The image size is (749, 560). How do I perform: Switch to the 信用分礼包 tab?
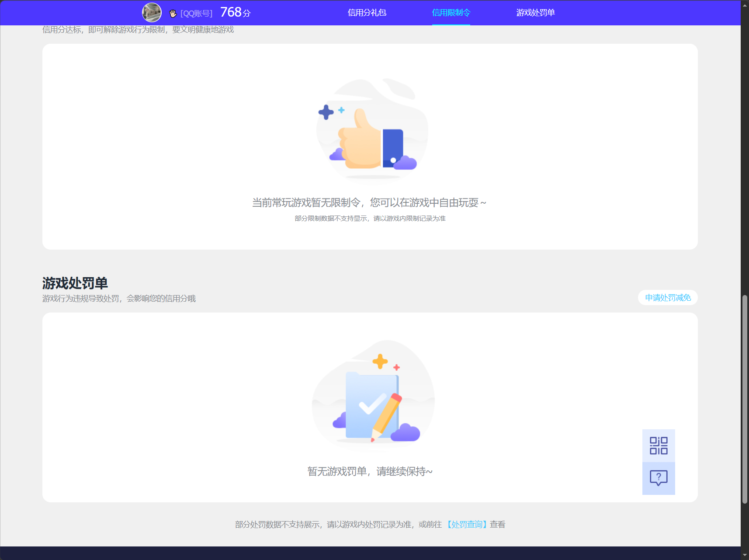click(367, 13)
